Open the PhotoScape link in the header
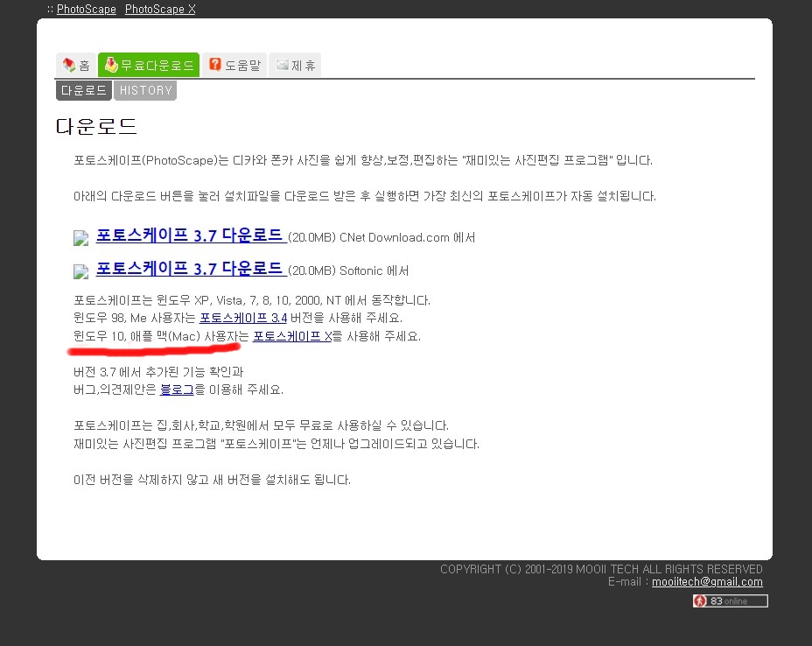This screenshot has width=812, height=646. [x=86, y=9]
